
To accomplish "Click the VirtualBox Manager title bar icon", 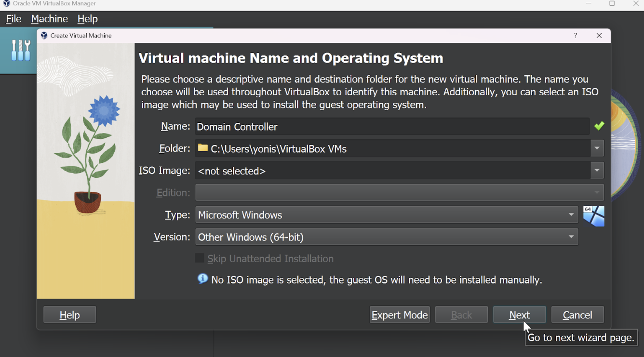I will tap(6, 3).
